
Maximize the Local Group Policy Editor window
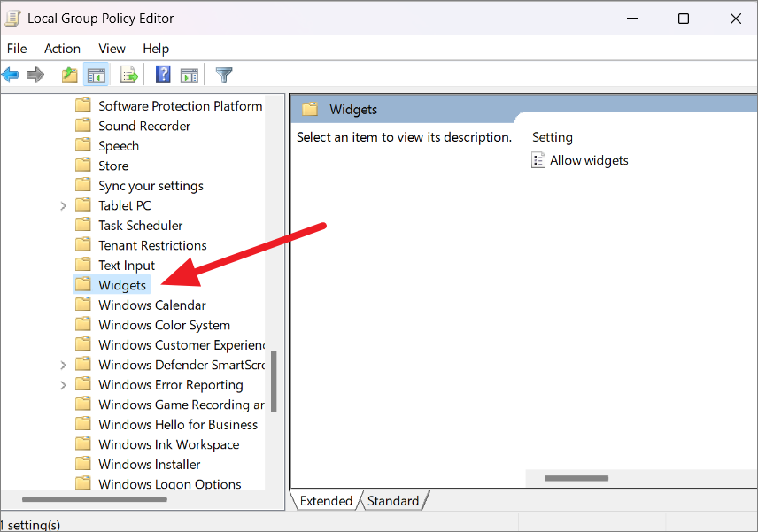pos(683,19)
